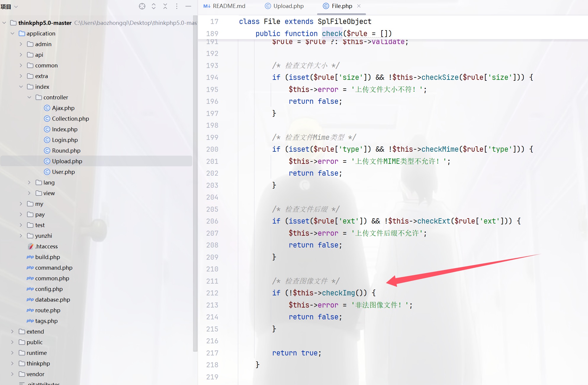Image resolution: width=588 pixels, height=385 pixels.
Task: Expand the vendor folder
Action: click(12, 374)
